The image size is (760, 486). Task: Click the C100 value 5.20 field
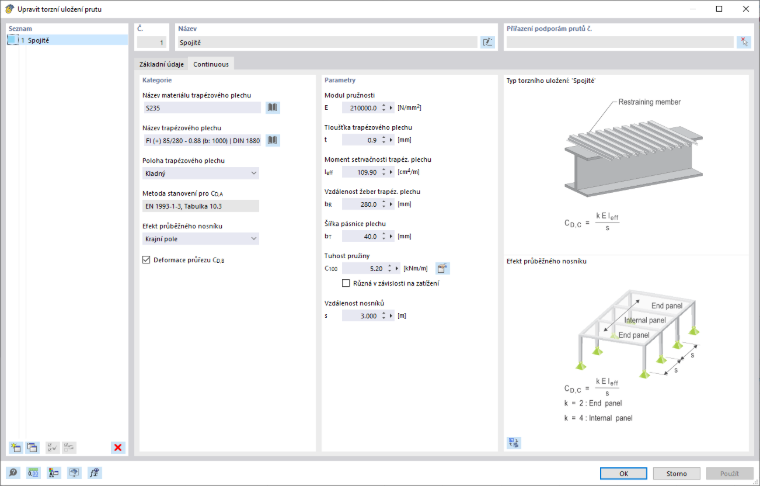(x=364, y=268)
